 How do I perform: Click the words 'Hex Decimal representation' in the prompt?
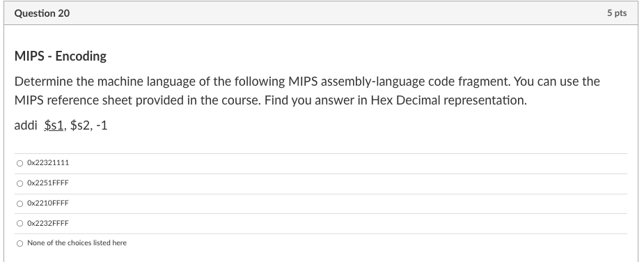(448, 100)
